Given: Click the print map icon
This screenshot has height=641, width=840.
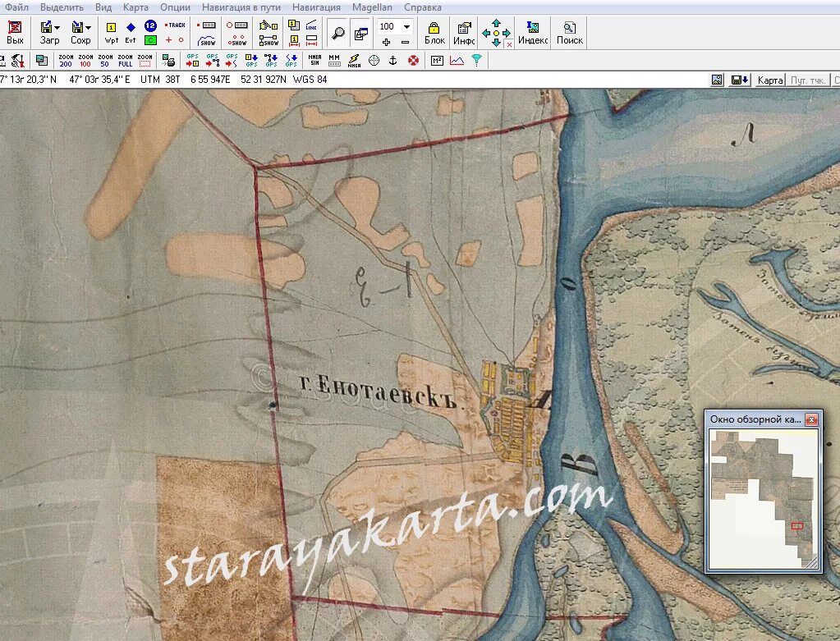Looking at the screenshot, I should tap(169, 61).
